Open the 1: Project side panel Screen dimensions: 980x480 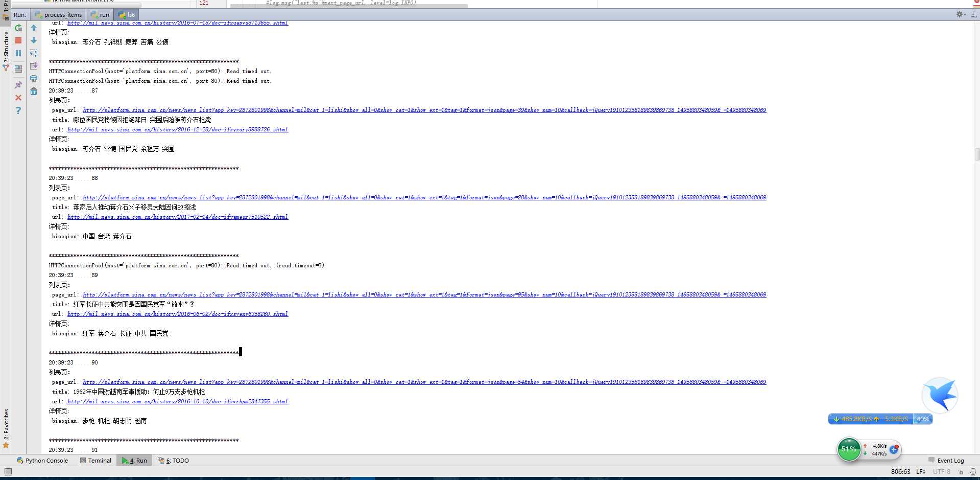point(6,10)
